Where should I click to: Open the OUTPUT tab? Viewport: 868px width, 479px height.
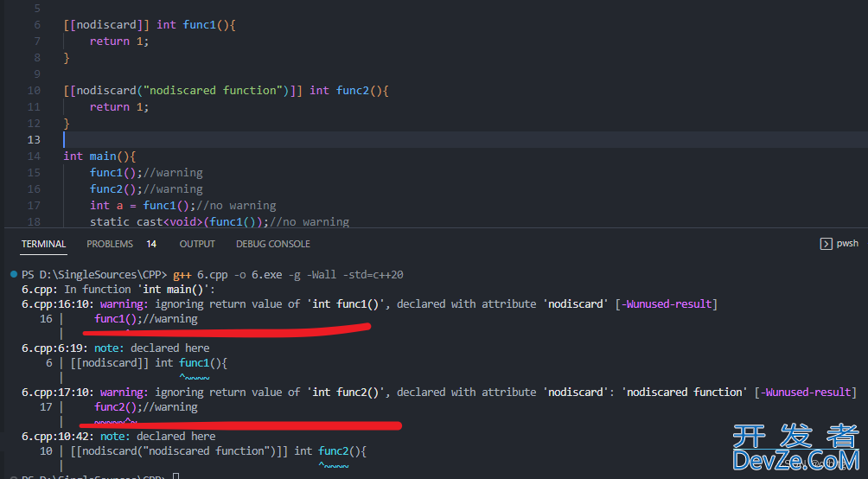197,244
